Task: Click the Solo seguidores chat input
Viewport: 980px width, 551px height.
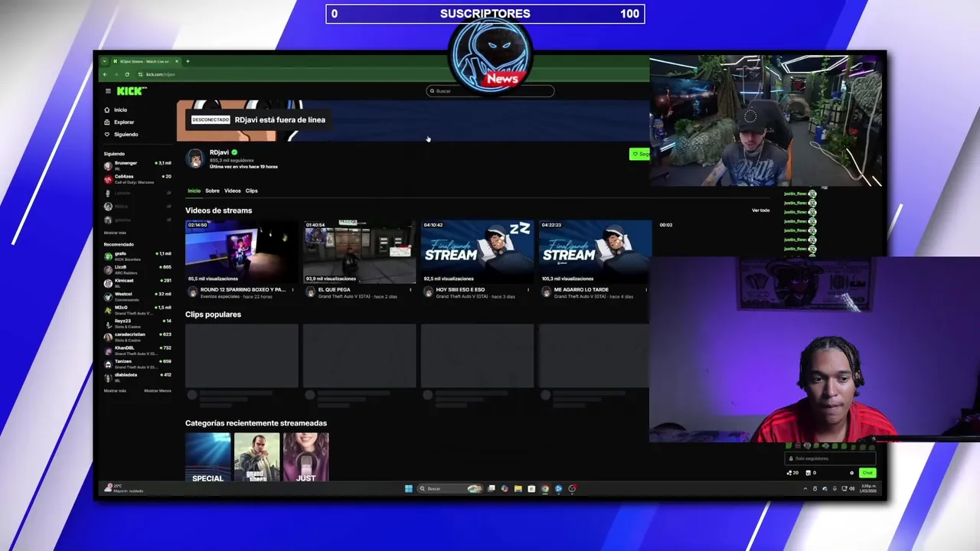Action: [x=831, y=458]
